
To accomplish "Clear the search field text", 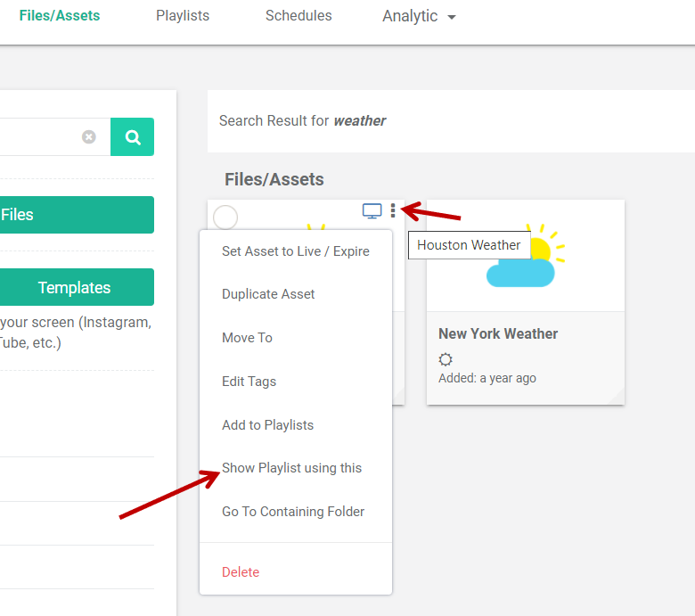I will (89, 137).
